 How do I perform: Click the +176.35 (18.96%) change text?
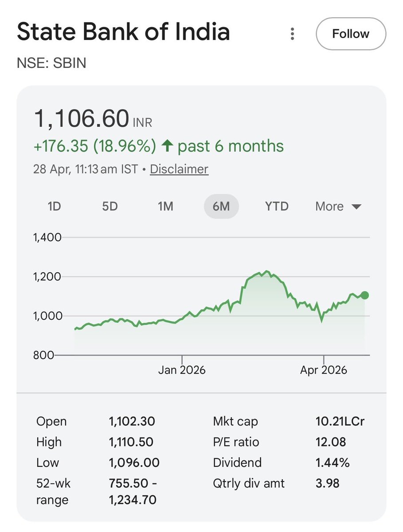pyautogui.click(x=95, y=146)
